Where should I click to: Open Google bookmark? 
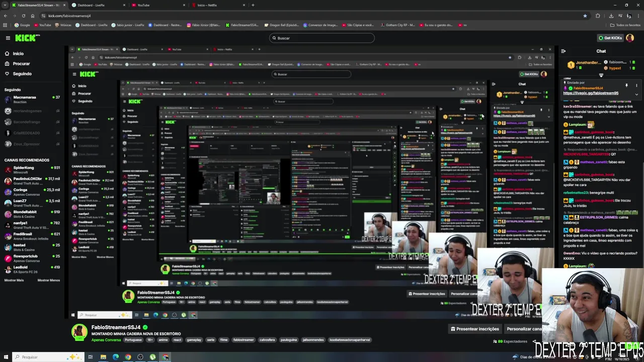[22, 25]
